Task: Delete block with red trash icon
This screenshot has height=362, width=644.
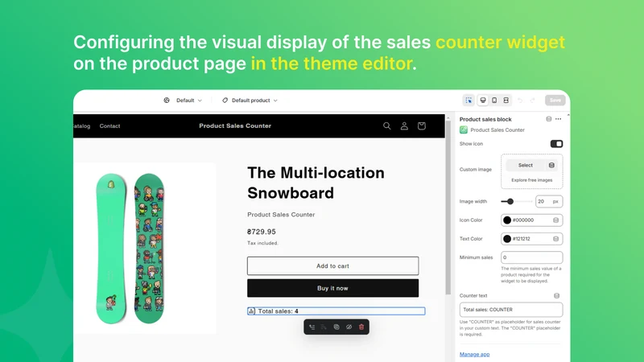Action: point(361,327)
